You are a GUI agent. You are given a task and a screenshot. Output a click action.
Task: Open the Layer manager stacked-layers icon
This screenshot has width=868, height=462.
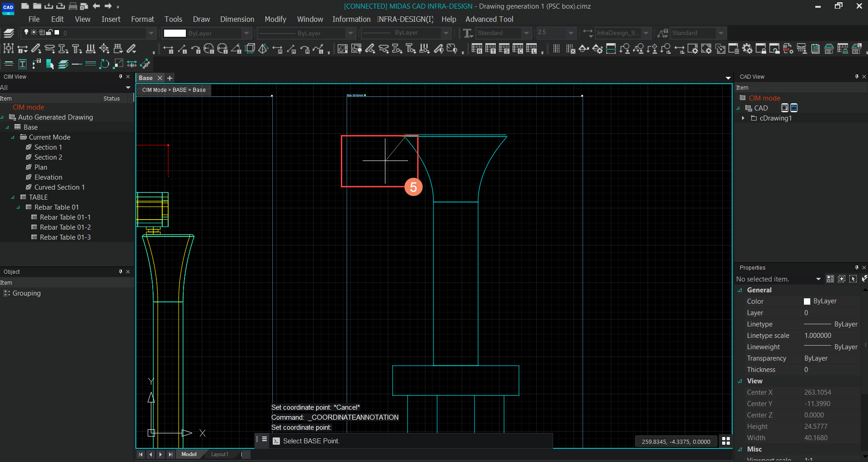pyautogui.click(x=9, y=33)
